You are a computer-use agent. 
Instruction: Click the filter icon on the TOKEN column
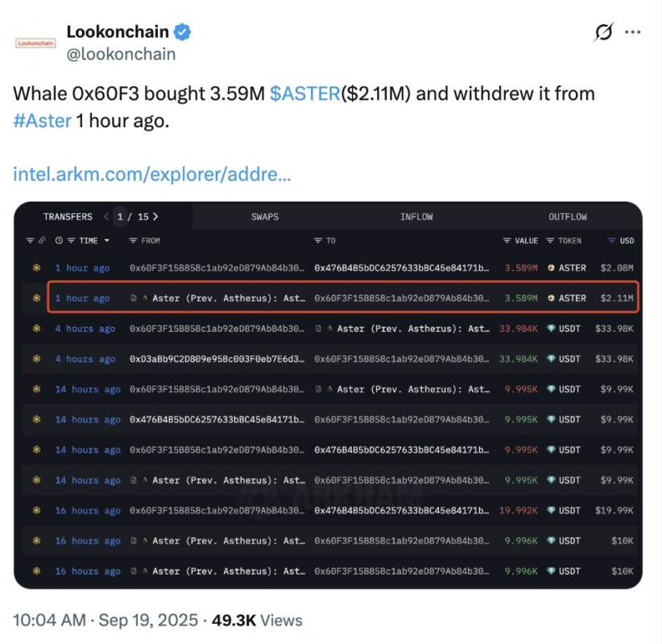point(550,241)
